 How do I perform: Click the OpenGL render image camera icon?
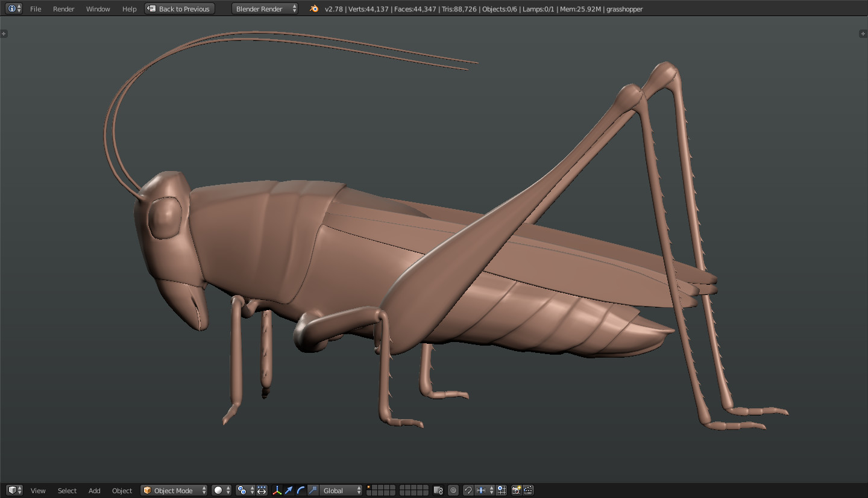coord(516,490)
